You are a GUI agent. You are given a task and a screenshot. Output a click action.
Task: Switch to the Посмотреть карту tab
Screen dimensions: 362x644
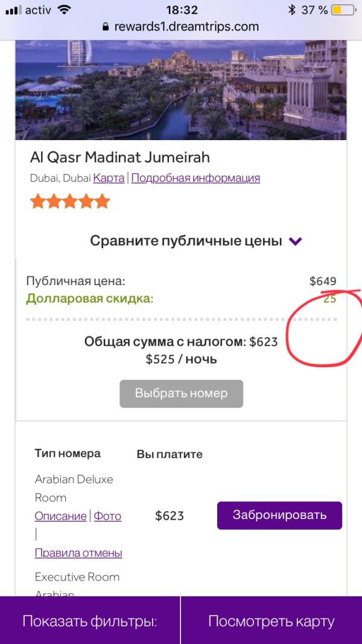(271, 621)
